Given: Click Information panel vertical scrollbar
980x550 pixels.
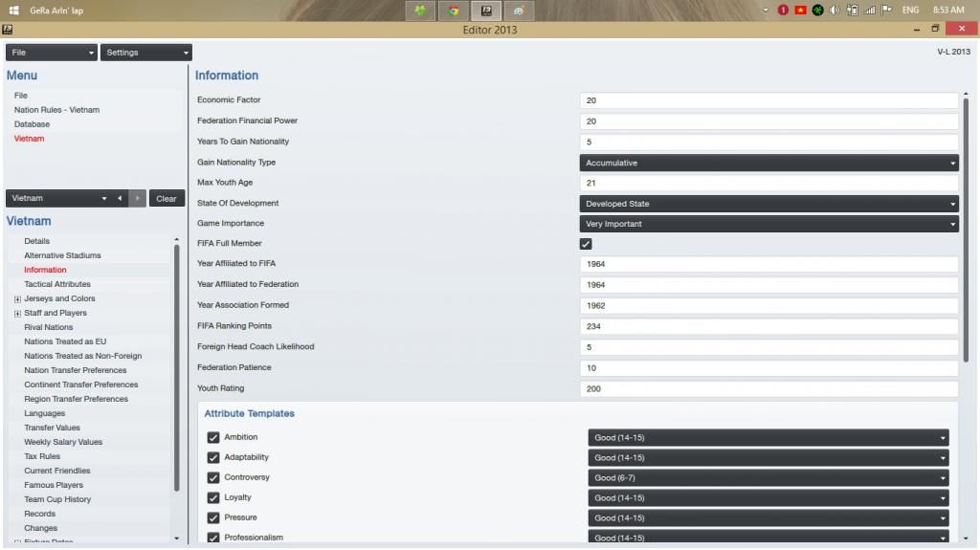Looking at the screenshot, I should point(966,228).
